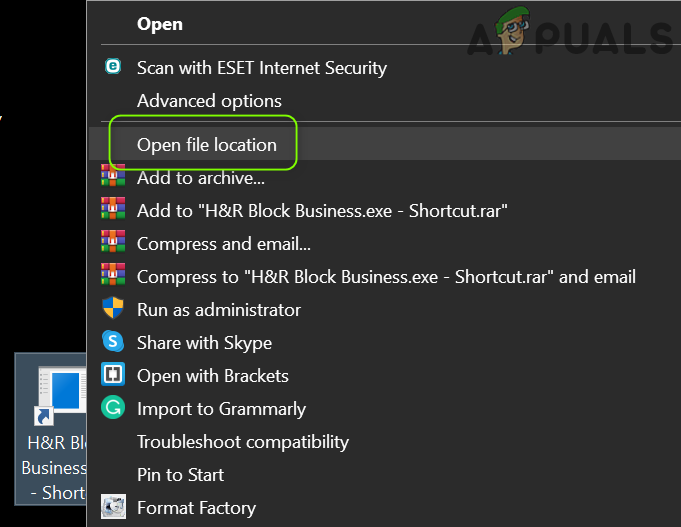The image size is (681, 527).
Task: Click WinRAR icon beside Add to archive
Action: (x=113, y=178)
